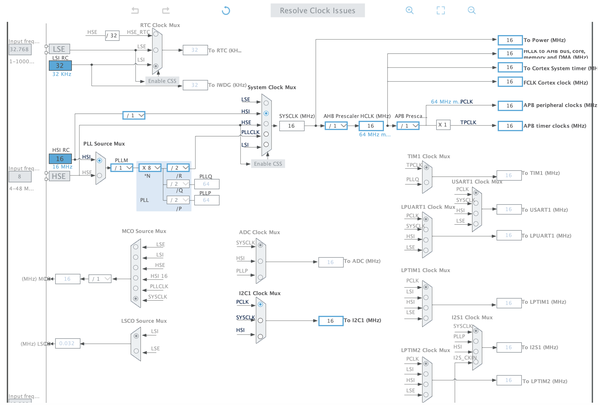Screen dimensions: 600x405
Task: Select LSE in LSCO Source Mux
Action: (136, 351)
